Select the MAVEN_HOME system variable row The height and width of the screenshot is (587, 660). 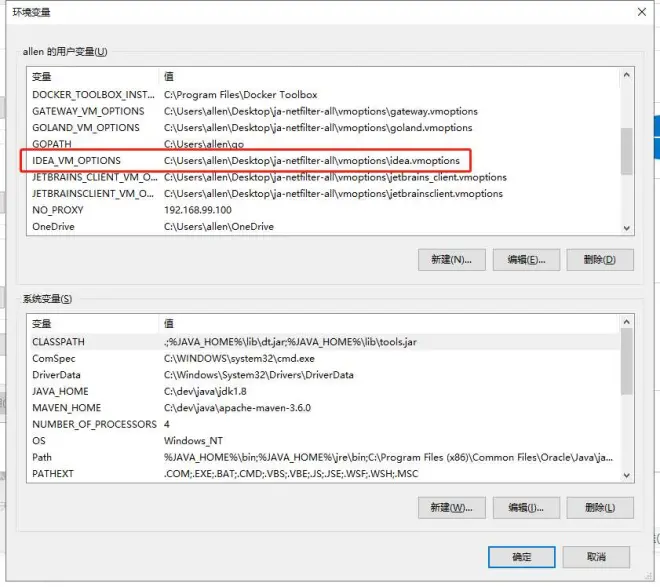point(324,408)
